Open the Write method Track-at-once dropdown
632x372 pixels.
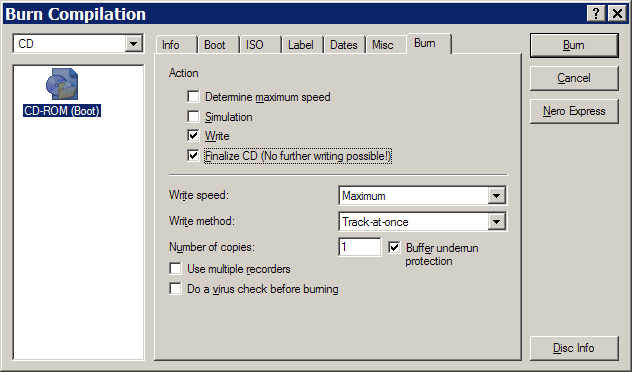tap(496, 222)
